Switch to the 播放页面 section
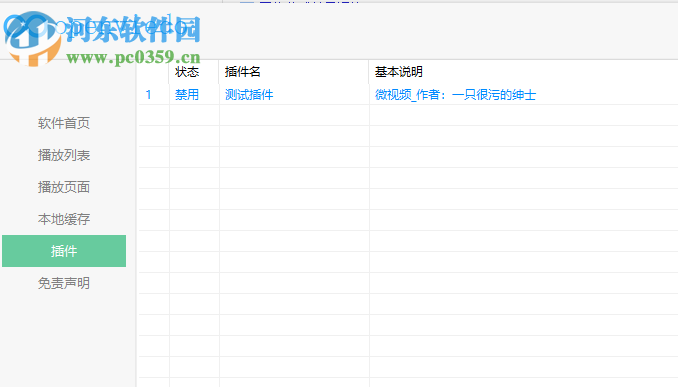Viewport: 678px width, 387px height. (64, 187)
